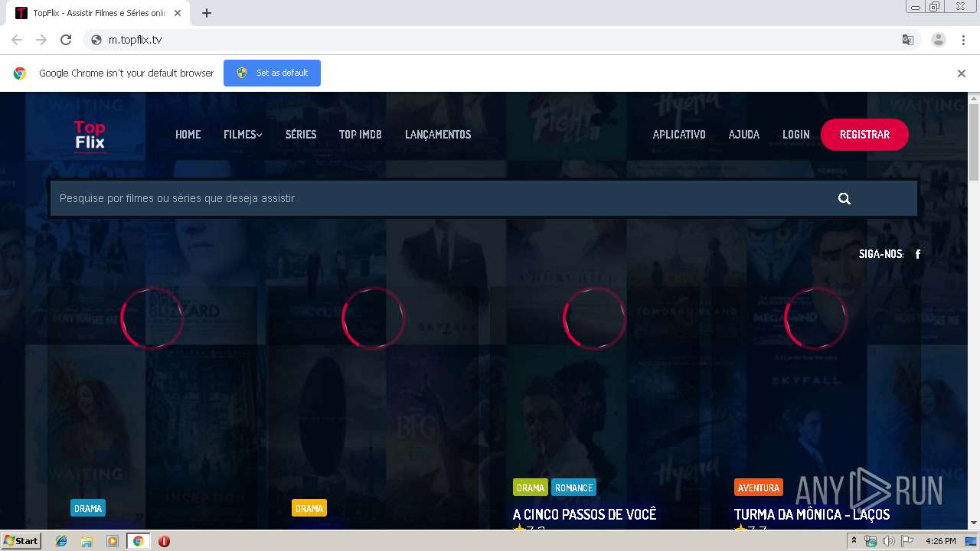This screenshot has height=551, width=980.
Task: Click the page vertical scrollbar
Action: pos(974,142)
